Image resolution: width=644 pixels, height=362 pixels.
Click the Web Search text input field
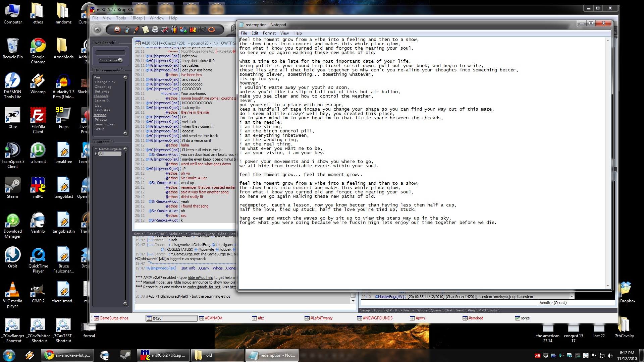(x=110, y=53)
